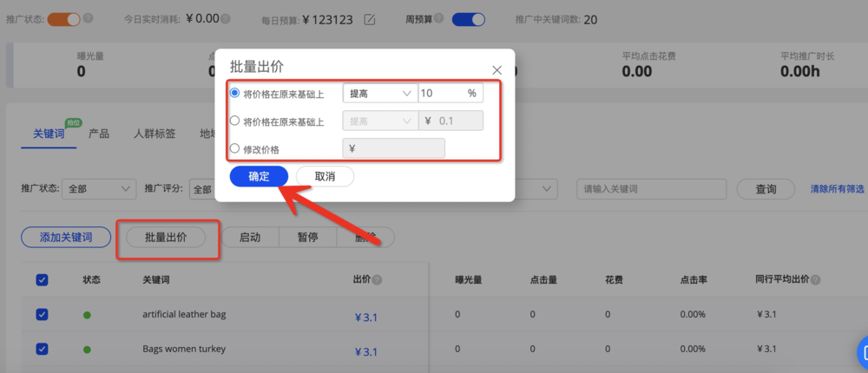The image size is (868, 373).
Task: Toggle checkbox for Bags women turkey
Action: pos(42,350)
